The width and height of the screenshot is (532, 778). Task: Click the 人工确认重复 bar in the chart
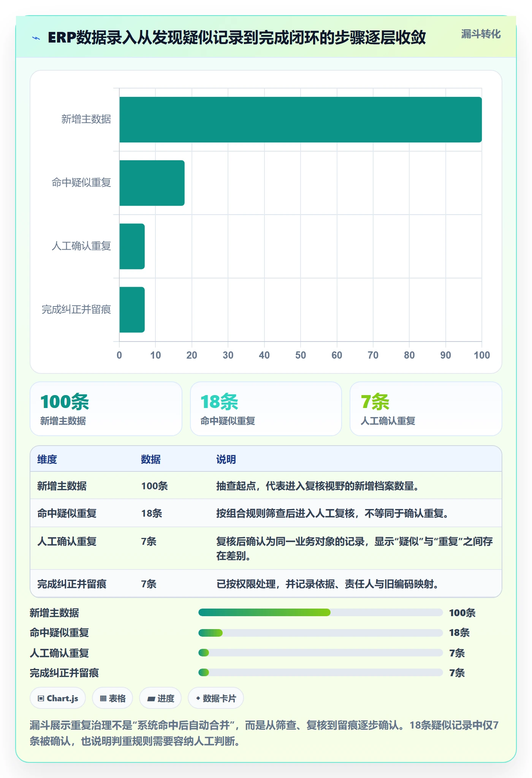coord(132,246)
